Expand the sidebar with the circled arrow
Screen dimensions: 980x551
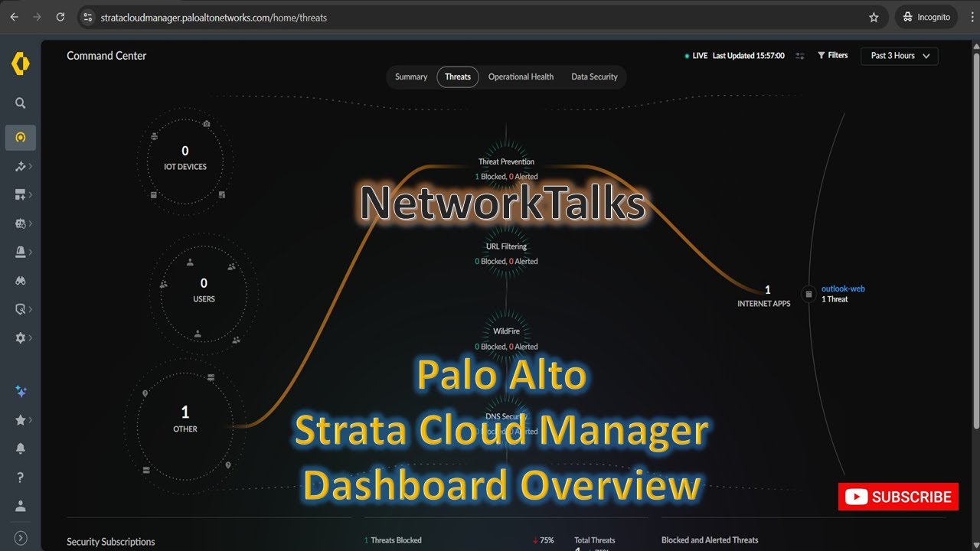21,538
